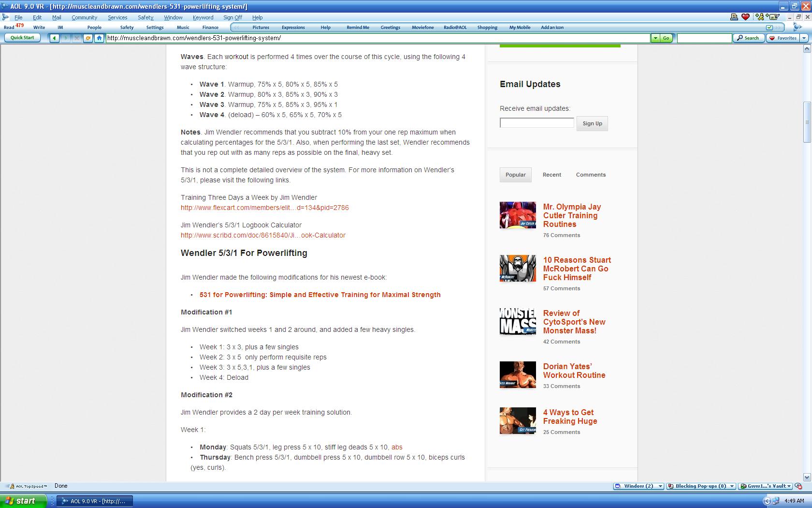This screenshot has width=812, height=508.
Task: Open Dorian Yates' Workout Routine link
Action: pos(574,371)
